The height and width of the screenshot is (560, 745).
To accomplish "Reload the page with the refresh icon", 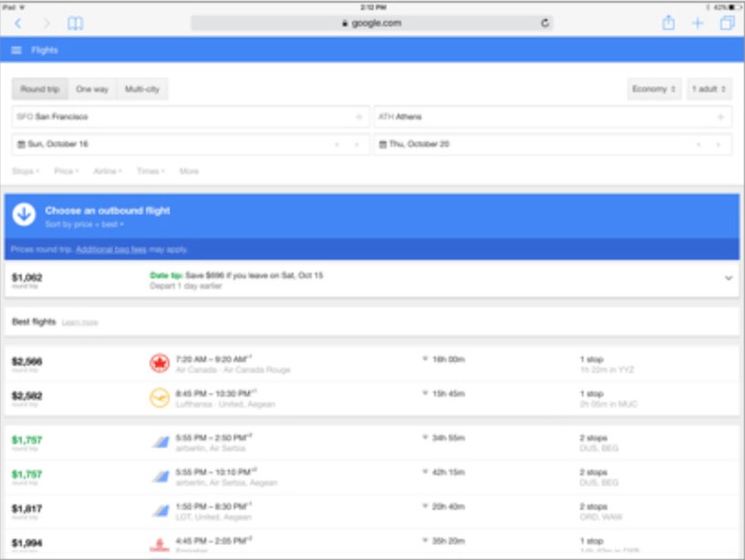I will pyautogui.click(x=545, y=23).
